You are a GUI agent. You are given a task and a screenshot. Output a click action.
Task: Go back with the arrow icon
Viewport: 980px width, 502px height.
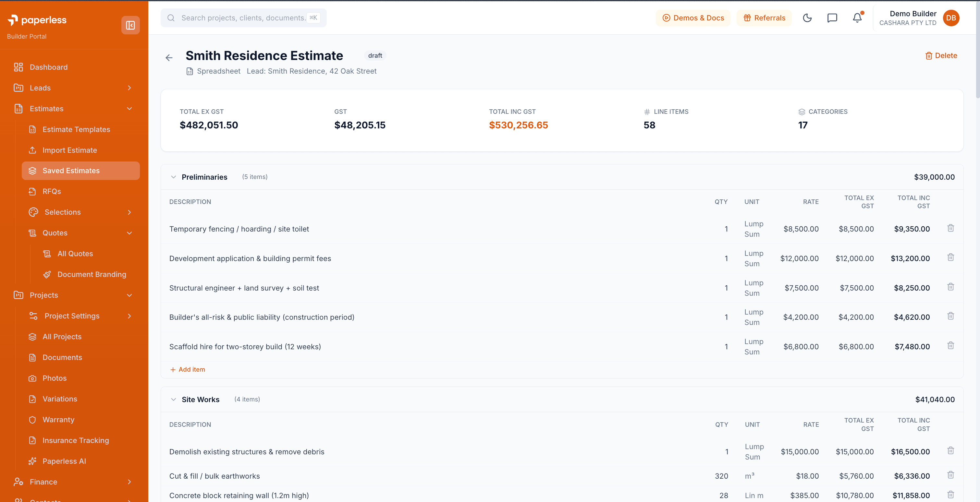click(x=169, y=58)
